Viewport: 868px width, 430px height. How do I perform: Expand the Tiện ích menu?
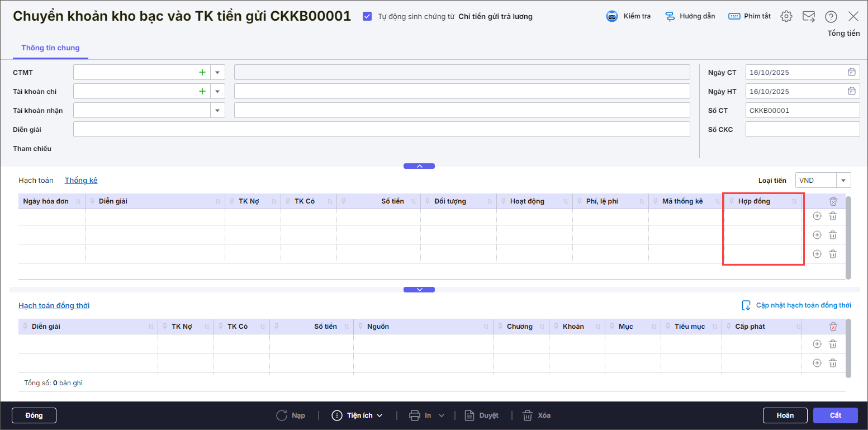(358, 415)
